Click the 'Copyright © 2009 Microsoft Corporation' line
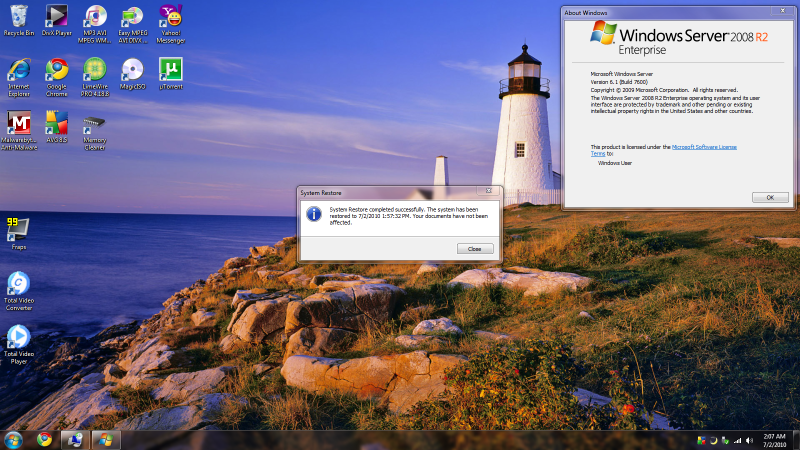The image size is (800, 450). pos(664,90)
